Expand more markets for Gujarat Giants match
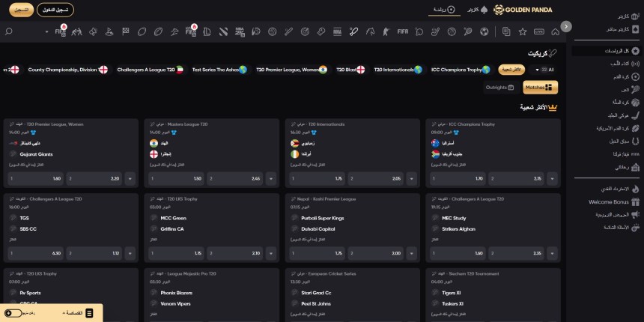 click(130, 179)
